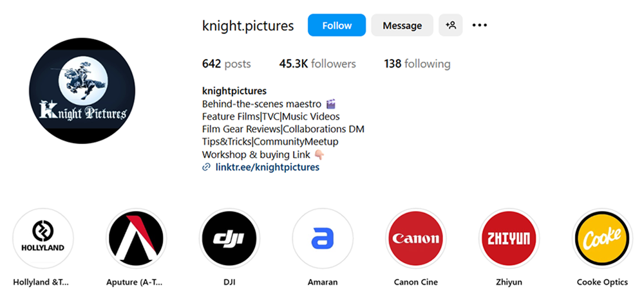View the 138 following list
The image size is (644, 301).
(417, 64)
